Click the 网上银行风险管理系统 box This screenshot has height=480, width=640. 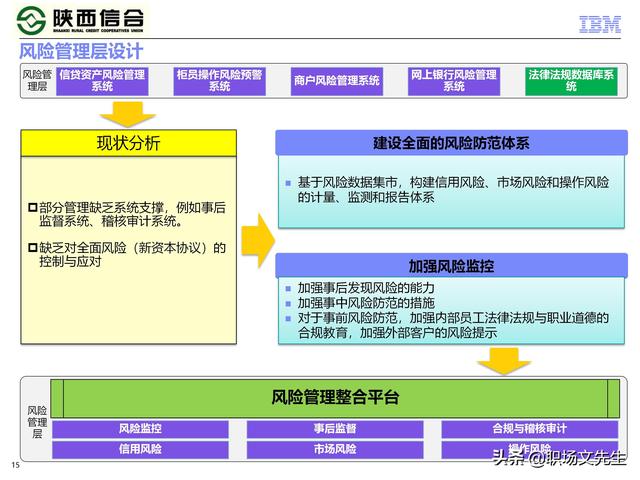click(x=454, y=81)
